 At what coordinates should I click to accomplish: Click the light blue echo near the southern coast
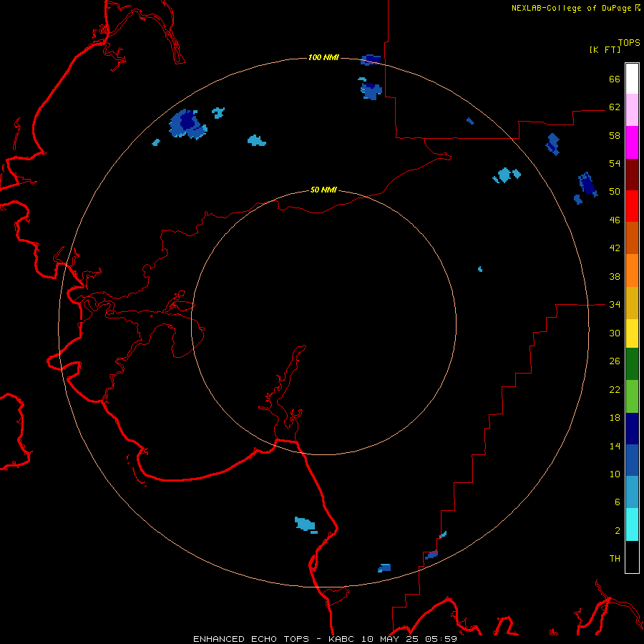[306, 525]
